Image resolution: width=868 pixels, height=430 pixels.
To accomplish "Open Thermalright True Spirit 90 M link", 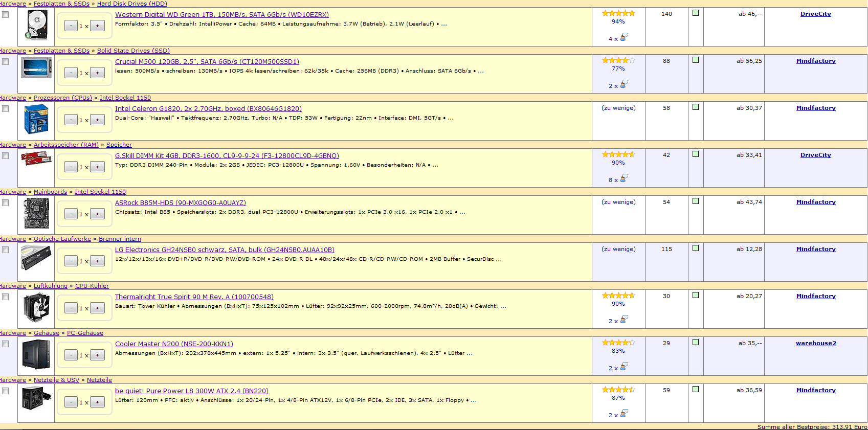I will click(194, 297).
